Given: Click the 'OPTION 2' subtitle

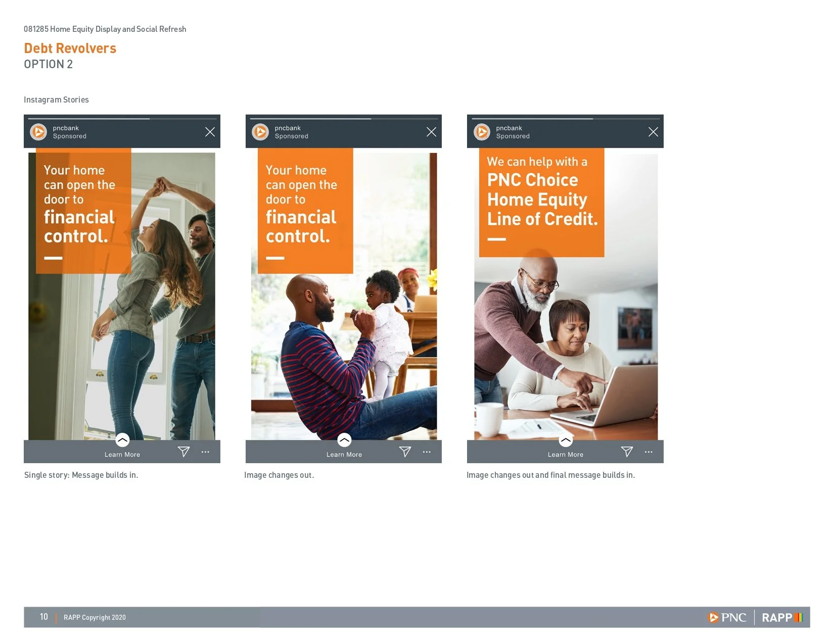Looking at the screenshot, I should pyautogui.click(x=49, y=64).
